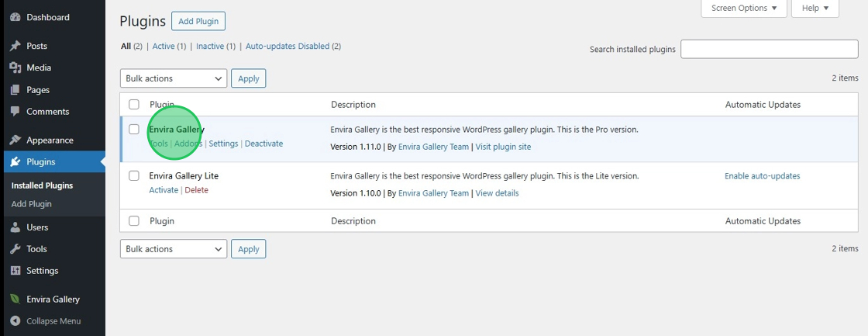Screen dimensions: 868x336
Task: Deactivate the Envira Gallery plugin
Action: click(263, 144)
